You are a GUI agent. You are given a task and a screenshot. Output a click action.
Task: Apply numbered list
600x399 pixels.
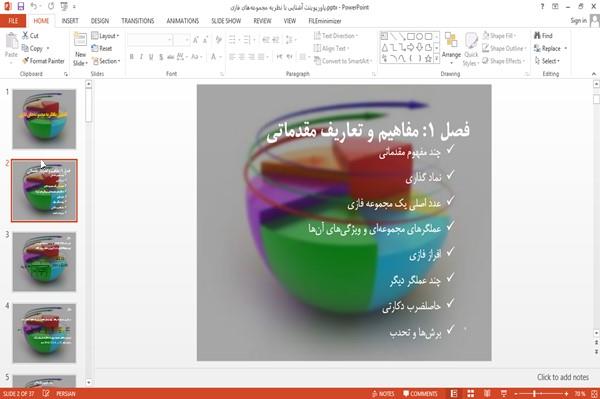(248, 40)
